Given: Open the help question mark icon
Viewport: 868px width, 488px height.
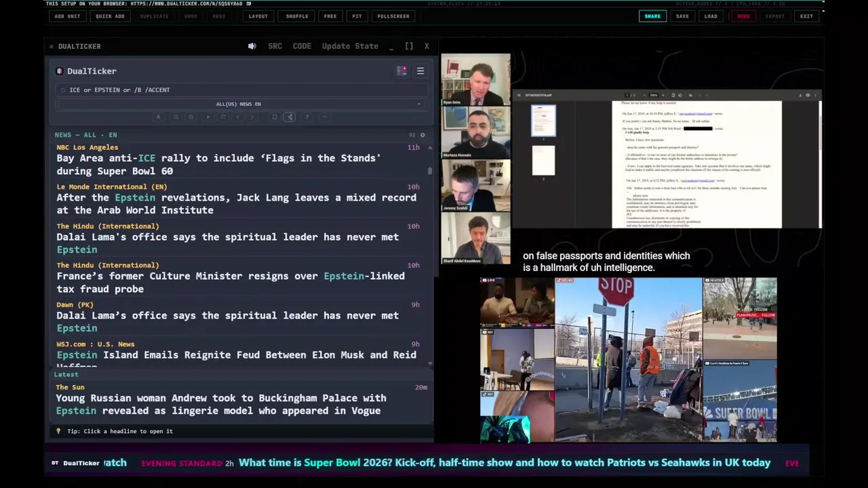Looking at the screenshot, I should click(x=307, y=117).
